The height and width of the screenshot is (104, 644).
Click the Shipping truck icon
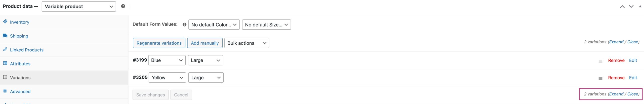[x=5, y=36]
